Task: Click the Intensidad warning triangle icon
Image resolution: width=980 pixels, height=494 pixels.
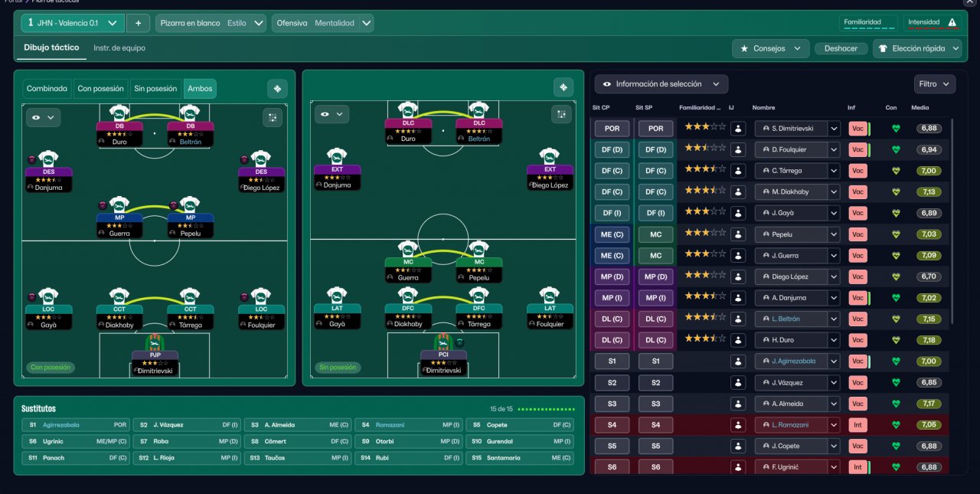Action: (x=952, y=23)
